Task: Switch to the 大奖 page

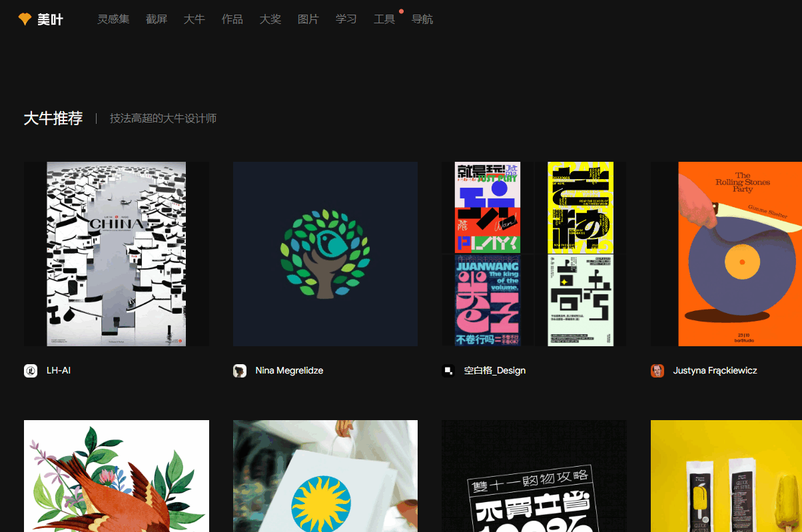Action: pos(270,19)
